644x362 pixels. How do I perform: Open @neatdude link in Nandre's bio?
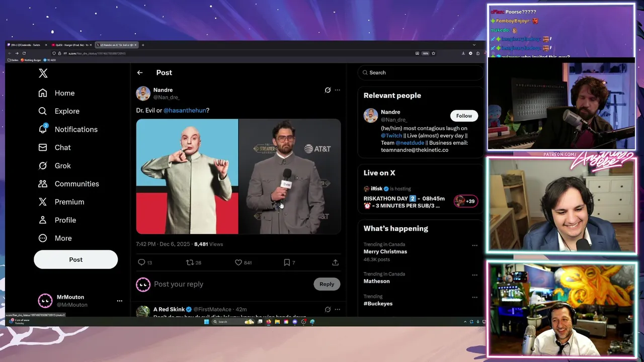[410, 143]
